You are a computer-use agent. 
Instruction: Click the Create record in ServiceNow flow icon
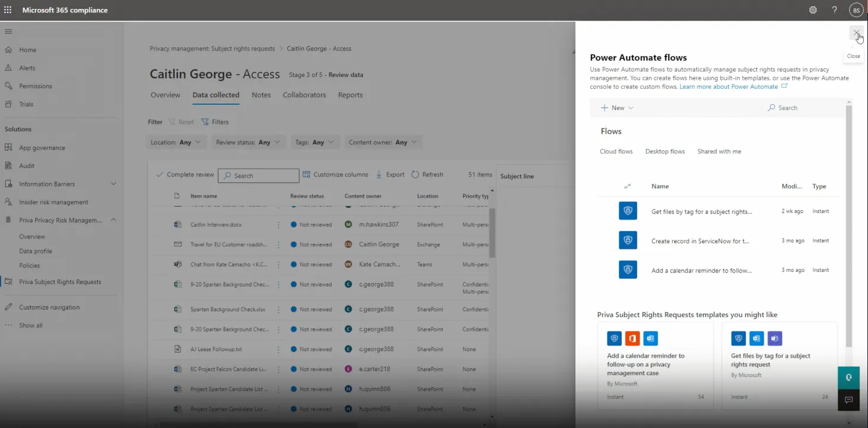click(628, 240)
